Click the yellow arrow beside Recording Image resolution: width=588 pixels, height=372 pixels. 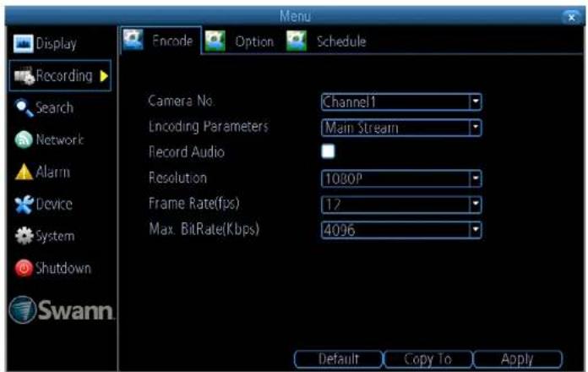[x=104, y=76]
